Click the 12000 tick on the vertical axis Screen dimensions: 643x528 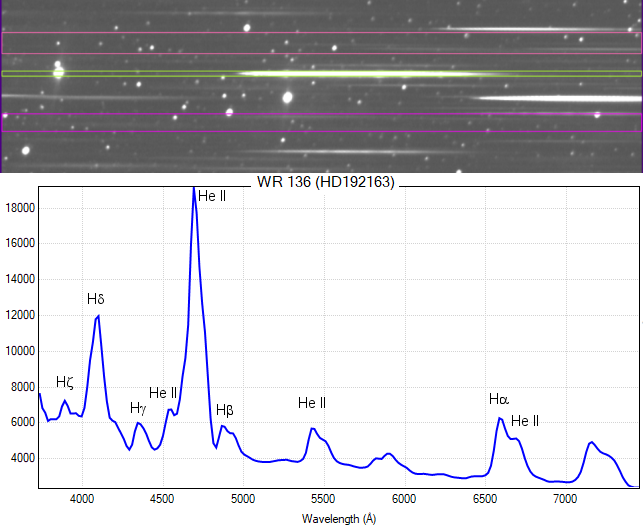[x=19, y=315]
